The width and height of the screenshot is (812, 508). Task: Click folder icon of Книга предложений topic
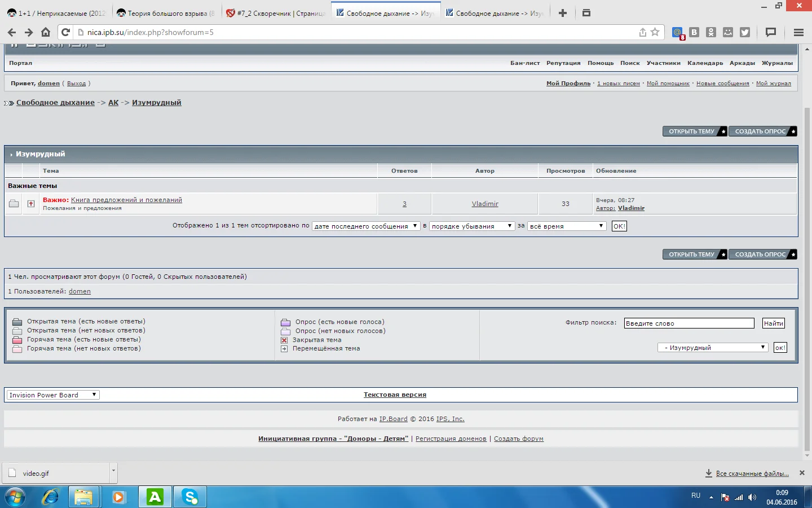[x=14, y=204]
